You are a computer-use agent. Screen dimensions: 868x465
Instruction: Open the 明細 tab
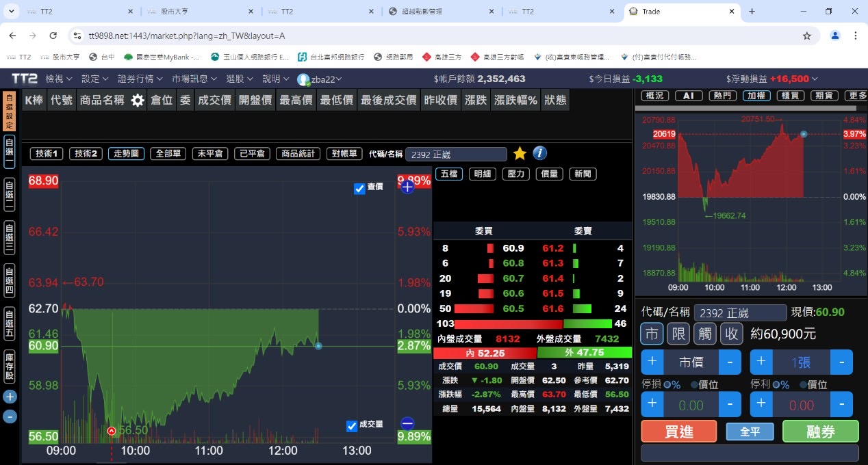(x=483, y=174)
